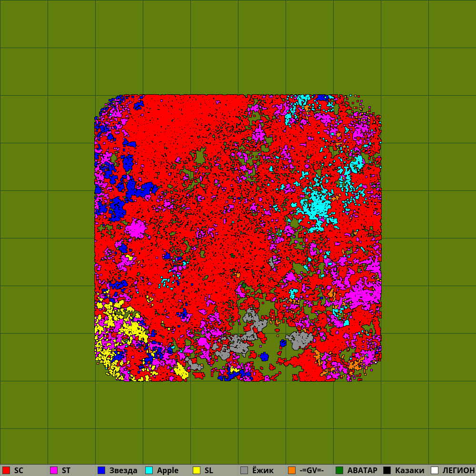Click the cyan Apple legend swatch

point(149,470)
